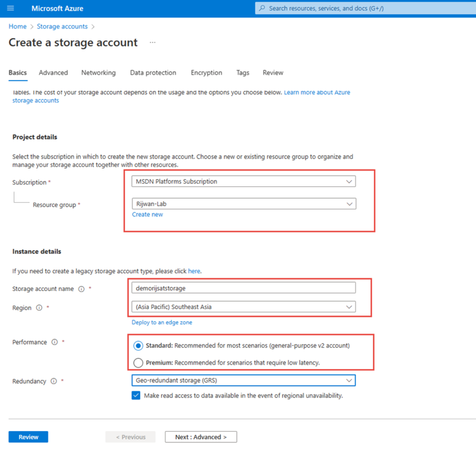
Task: Switch to the Encryption tab
Action: pos(207,73)
